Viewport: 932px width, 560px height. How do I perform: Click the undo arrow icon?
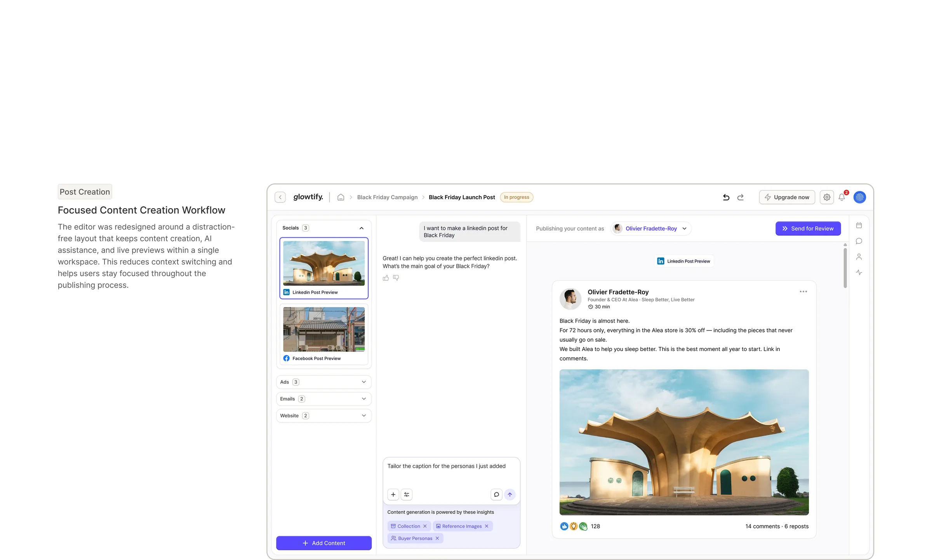[726, 197]
